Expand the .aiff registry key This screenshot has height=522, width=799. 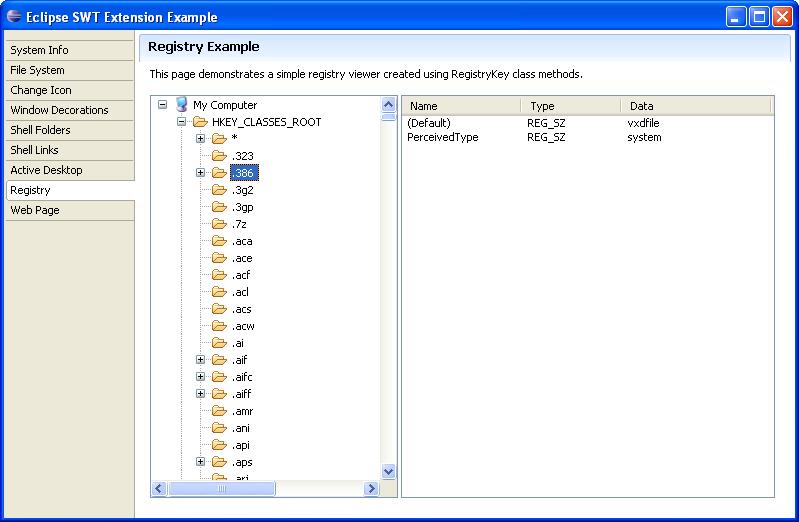(200, 394)
